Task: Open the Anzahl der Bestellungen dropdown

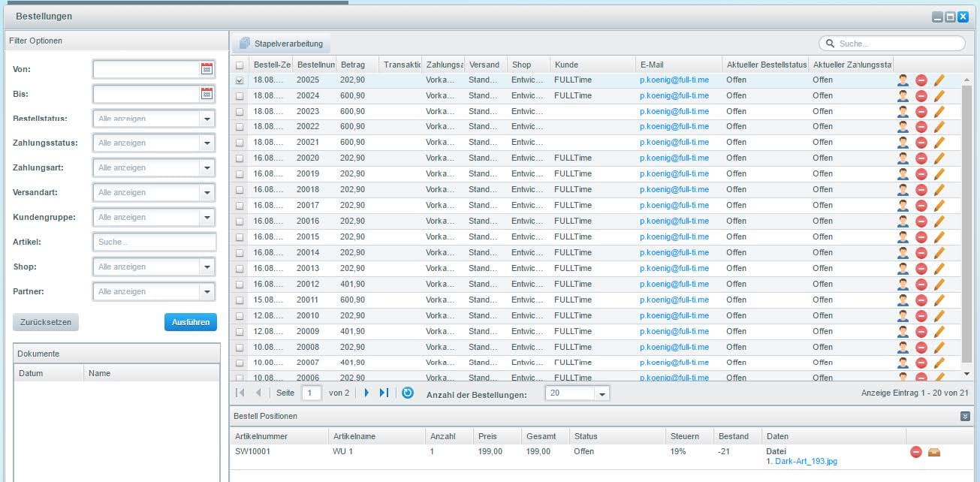Action: [602, 393]
